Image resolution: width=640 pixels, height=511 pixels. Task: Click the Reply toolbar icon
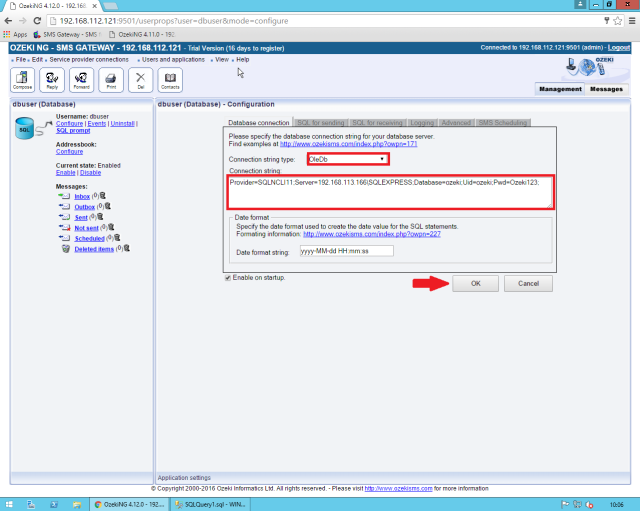(52, 80)
